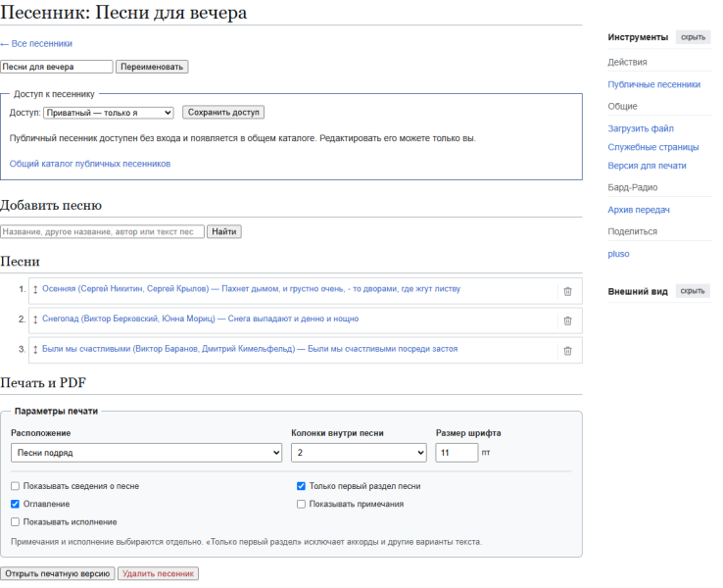The height and width of the screenshot is (588, 723).
Task: Open Загрузить файл in sidebar
Action: tap(641, 128)
